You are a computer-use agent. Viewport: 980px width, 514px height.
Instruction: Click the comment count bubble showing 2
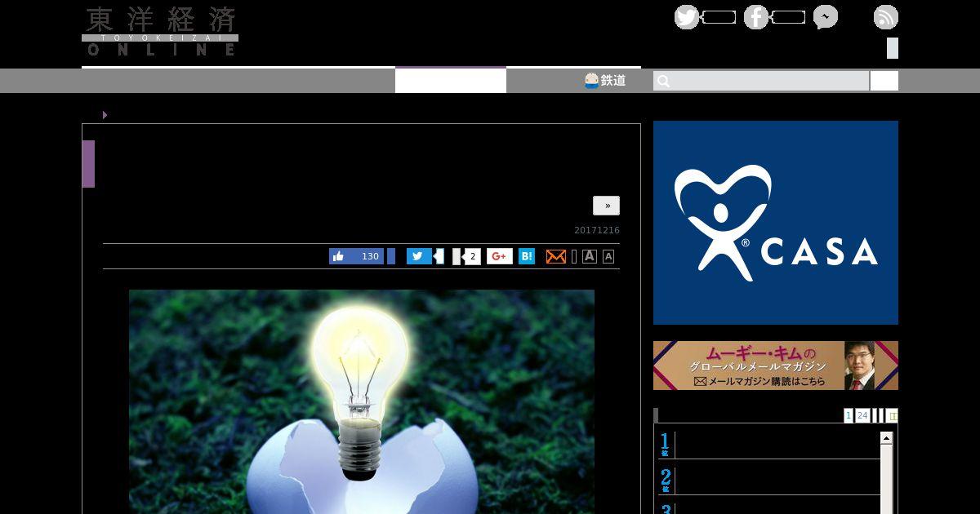[x=471, y=256]
